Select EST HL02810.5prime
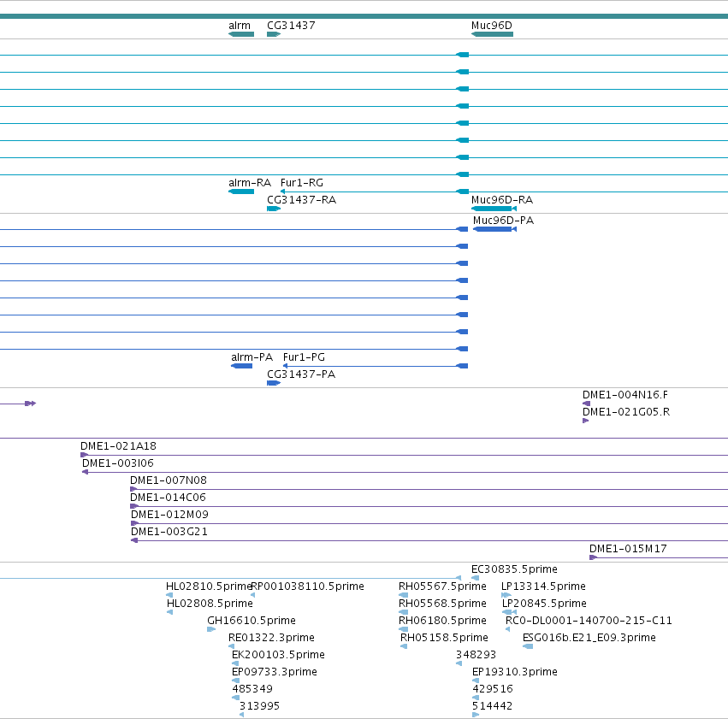The height and width of the screenshot is (719, 728). [x=169, y=595]
